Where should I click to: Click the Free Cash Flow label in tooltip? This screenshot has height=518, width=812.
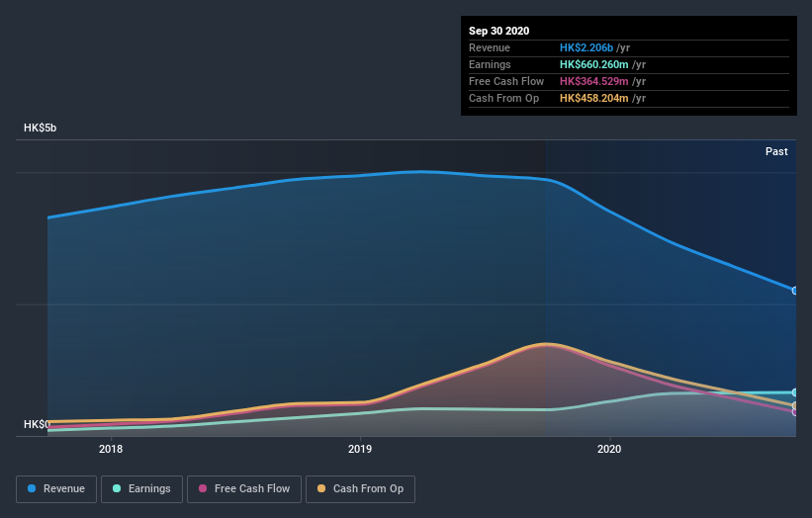pyautogui.click(x=506, y=81)
